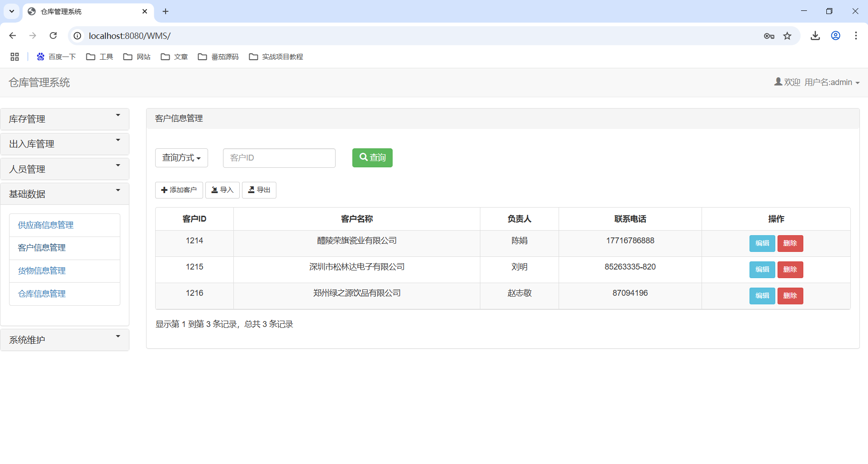Viewport: 868px width, 464px height.
Task: Click the 导出 export button
Action: pyautogui.click(x=259, y=190)
